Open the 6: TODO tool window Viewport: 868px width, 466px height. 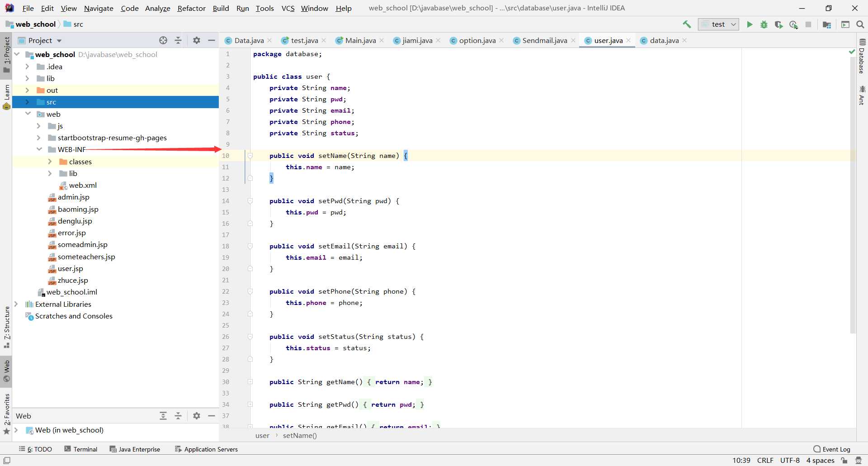[35, 449]
